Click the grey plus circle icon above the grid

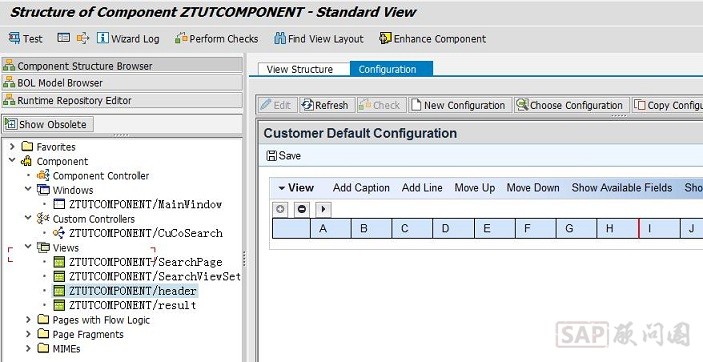tap(281, 209)
